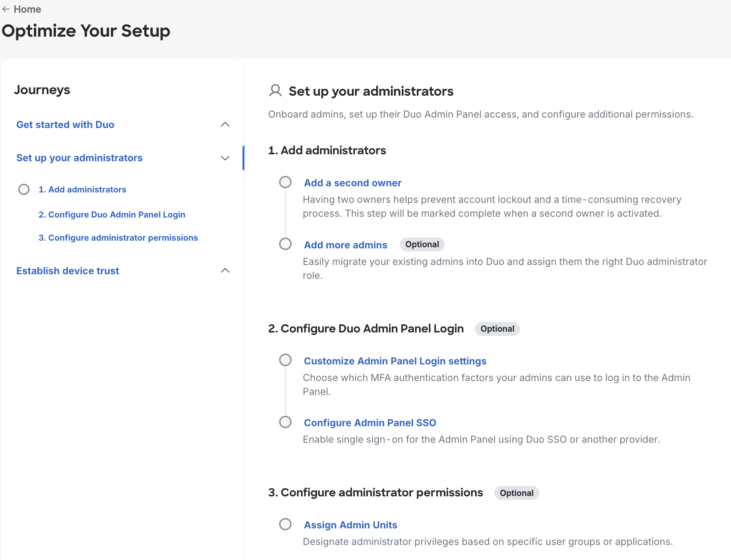Image resolution: width=731 pixels, height=560 pixels.
Task: Open the Add more admins link
Action: click(345, 245)
